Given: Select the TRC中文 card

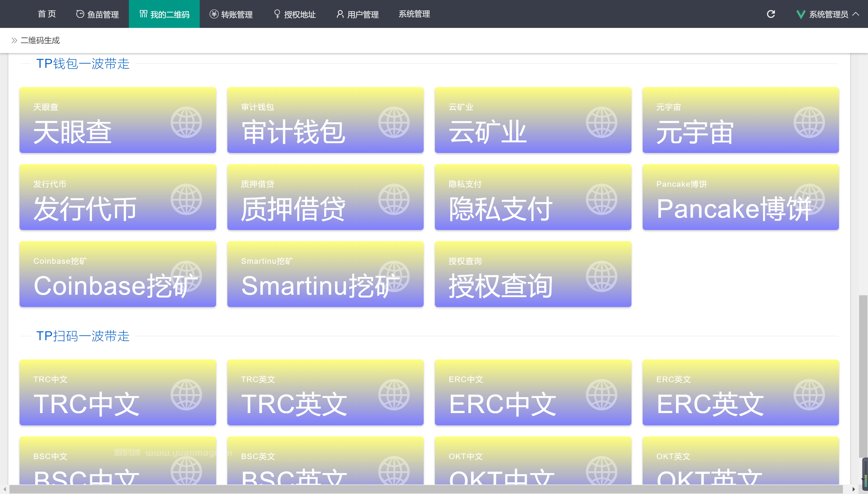Looking at the screenshot, I should click(x=118, y=393).
